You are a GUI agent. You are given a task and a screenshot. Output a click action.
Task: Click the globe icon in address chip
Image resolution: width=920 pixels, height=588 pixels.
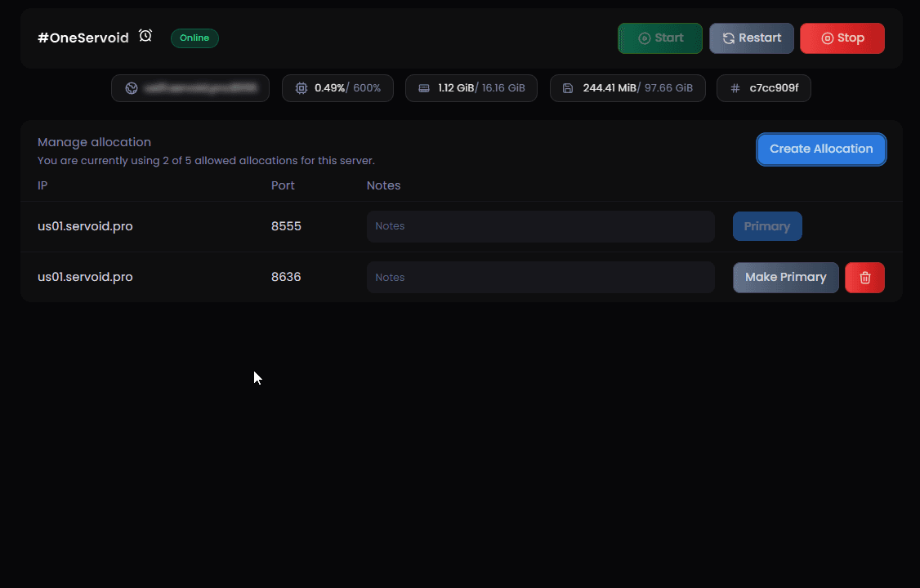pos(131,88)
